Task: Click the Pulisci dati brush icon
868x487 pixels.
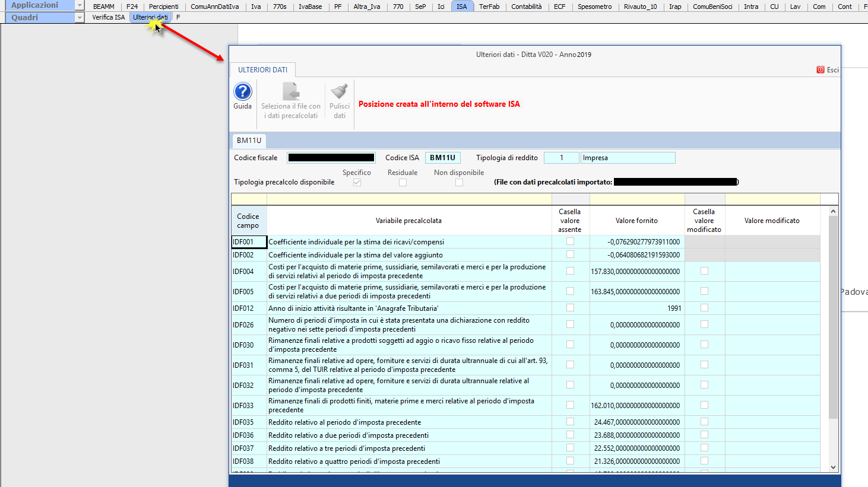Action: point(339,92)
